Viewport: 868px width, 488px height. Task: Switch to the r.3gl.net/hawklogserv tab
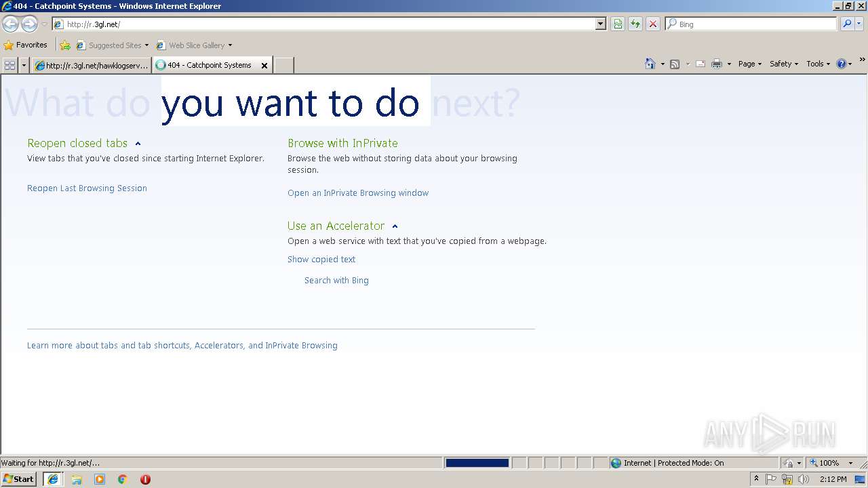click(92, 65)
